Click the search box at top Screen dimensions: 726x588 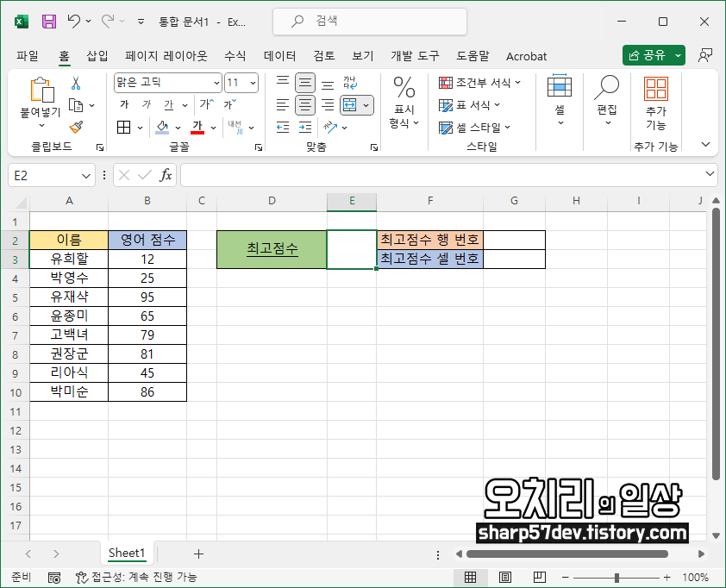point(370,22)
